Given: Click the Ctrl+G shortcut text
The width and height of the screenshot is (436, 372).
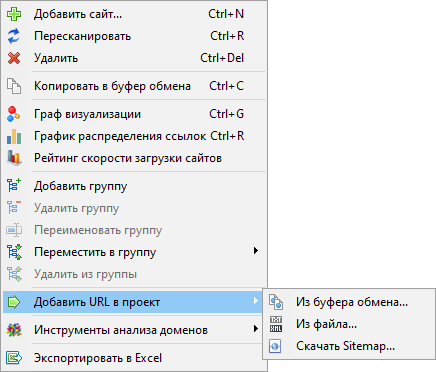Looking at the screenshot, I should coord(227,114).
